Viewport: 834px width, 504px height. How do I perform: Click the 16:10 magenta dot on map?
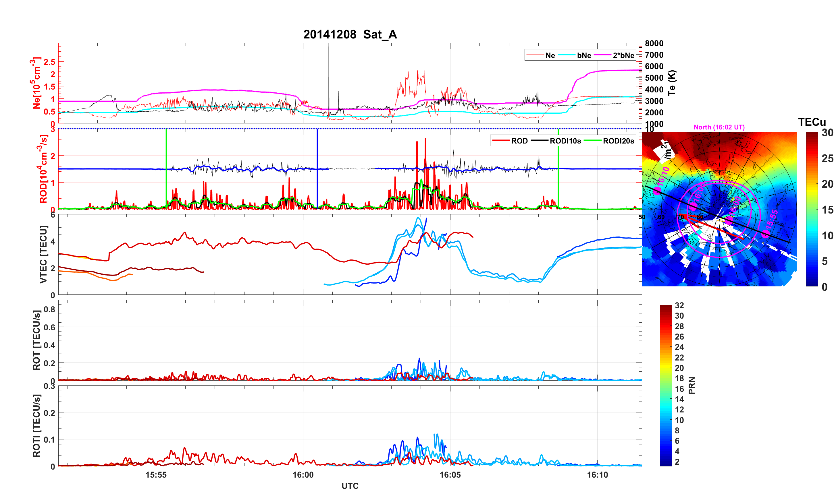point(657,191)
